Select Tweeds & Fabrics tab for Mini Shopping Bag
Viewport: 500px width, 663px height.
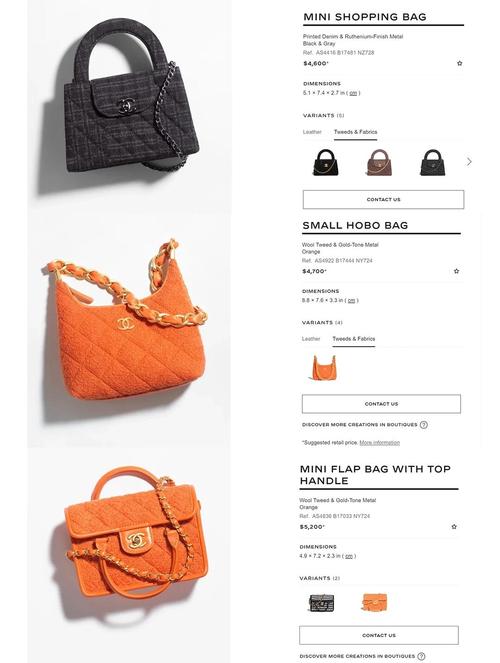(x=355, y=132)
